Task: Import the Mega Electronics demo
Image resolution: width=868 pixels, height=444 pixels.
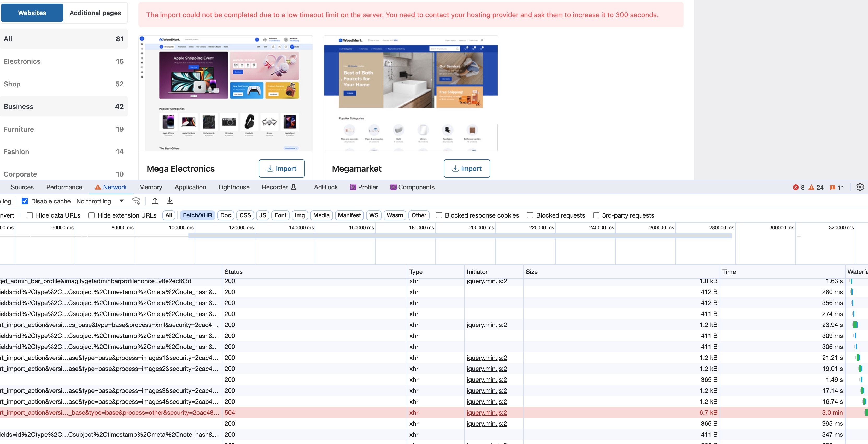Action: point(281,168)
